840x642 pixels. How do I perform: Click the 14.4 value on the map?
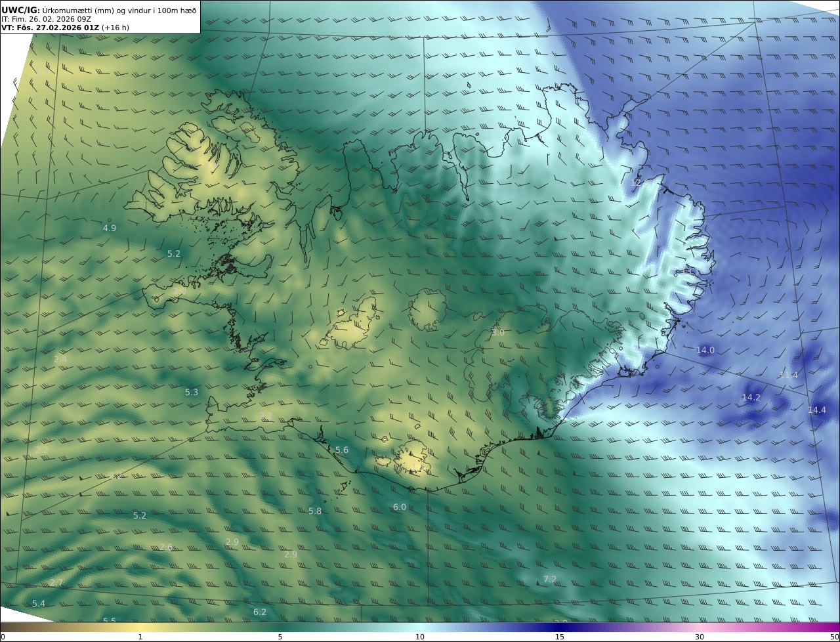[x=817, y=410]
